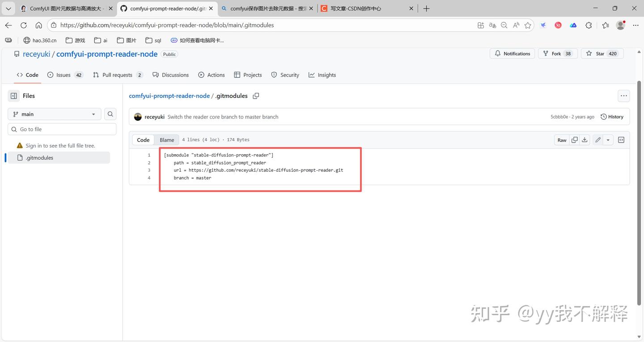Open more edit options dropdown arrow
Viewport: 644px width, 342px height.
click(x=608, y=139)
